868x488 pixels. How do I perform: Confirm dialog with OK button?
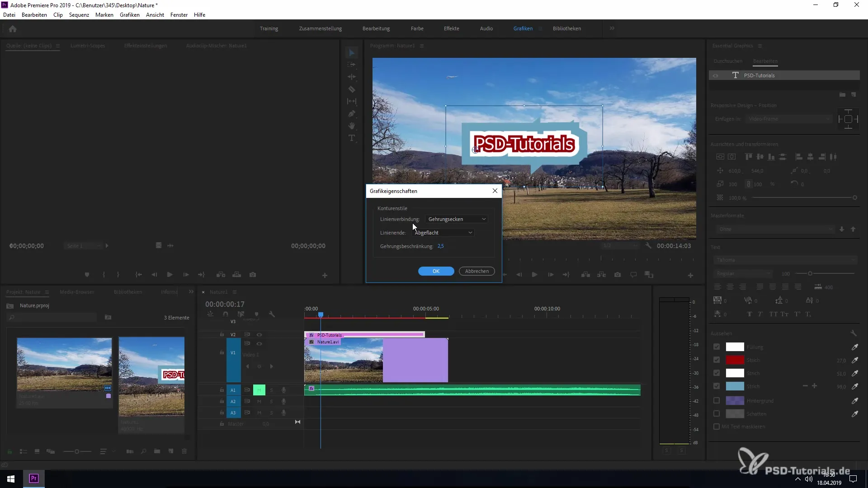[x=436, y=271]
